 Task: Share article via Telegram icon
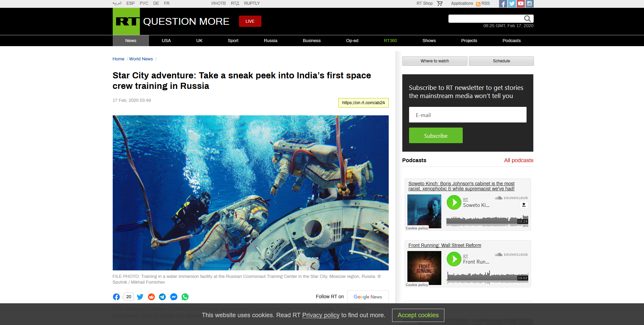[x=163, y=297]
